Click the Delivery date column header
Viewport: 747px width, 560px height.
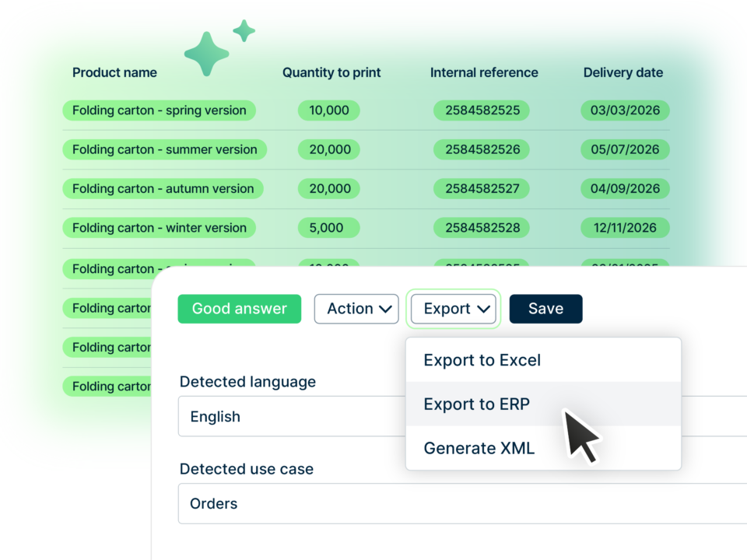point(623,73)
